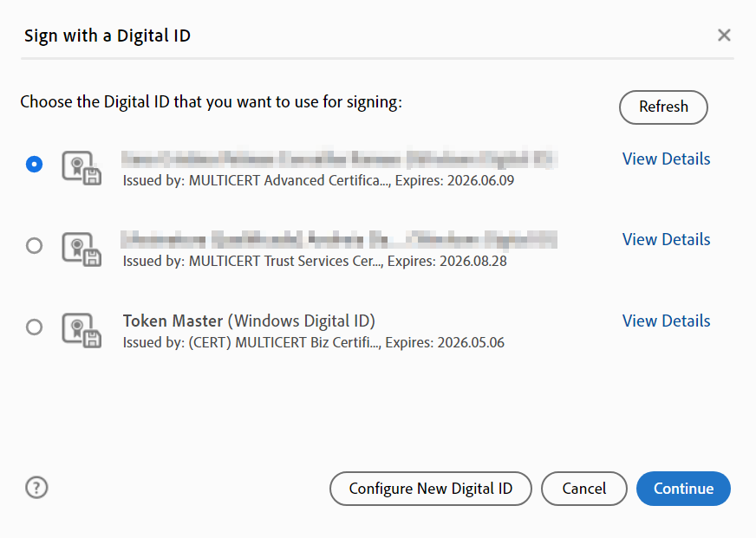
Task: Close the Sign with a Digital ID dialog
Action: (x=724, y=36)
